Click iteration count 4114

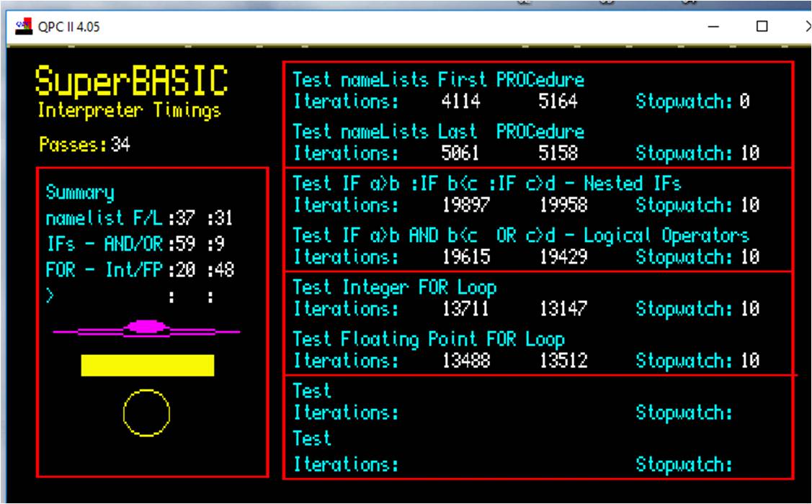click(460, 101)
